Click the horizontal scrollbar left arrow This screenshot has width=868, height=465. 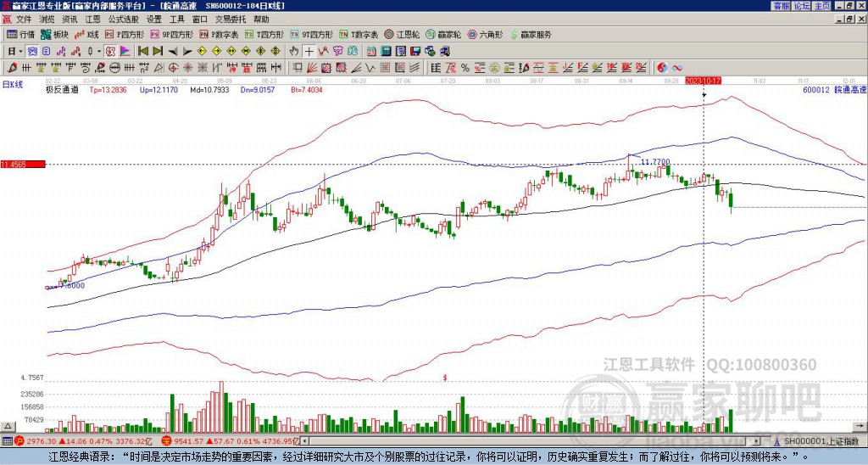point(304,441)
